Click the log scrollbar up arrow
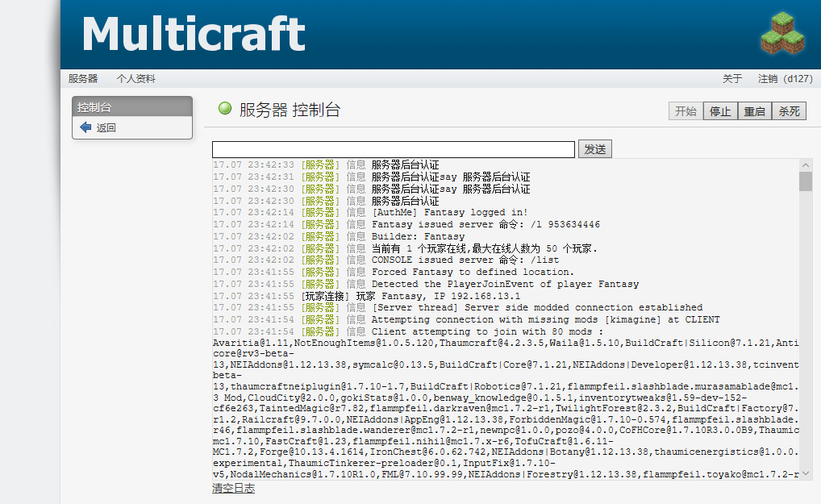The width and height of the screenshot is (821, 504). pyautogui.click(x=806, y=165)
